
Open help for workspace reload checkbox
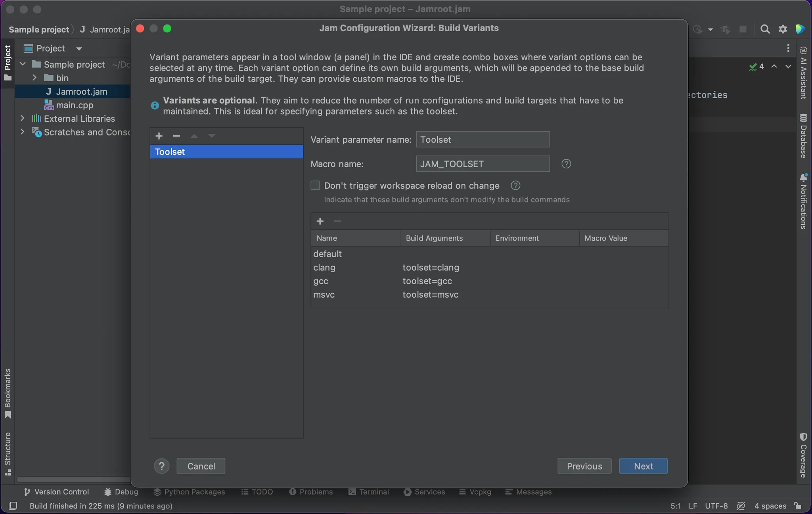click(x=515, y=185)
